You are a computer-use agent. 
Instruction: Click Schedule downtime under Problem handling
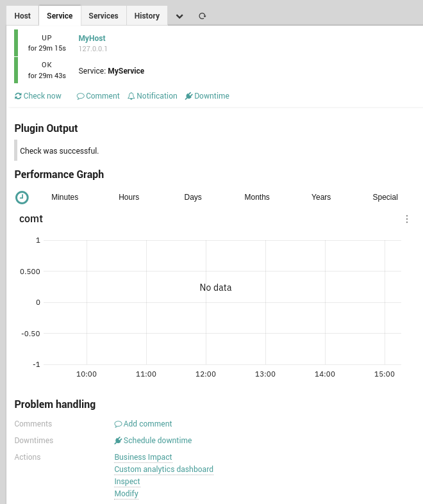pyautogui.click(x=153, y=441)
